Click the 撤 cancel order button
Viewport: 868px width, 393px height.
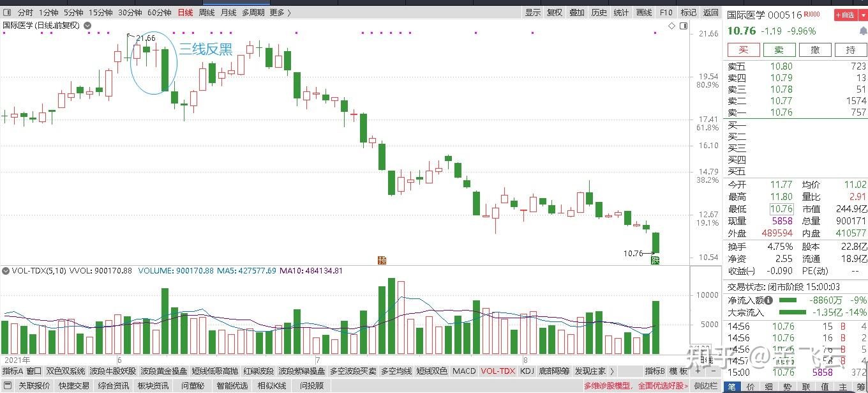click(x=815, y=50)
